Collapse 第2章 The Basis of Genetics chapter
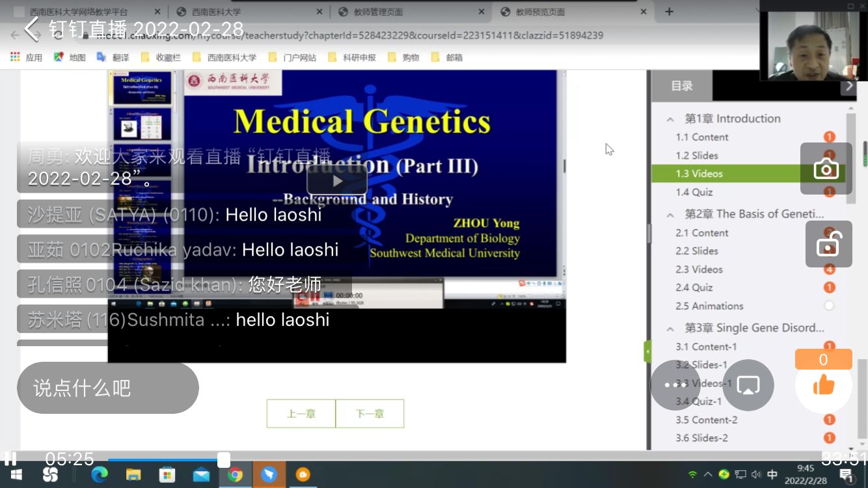Image resolution: width=868 pixels, height=488 pixels. (670, 214)
